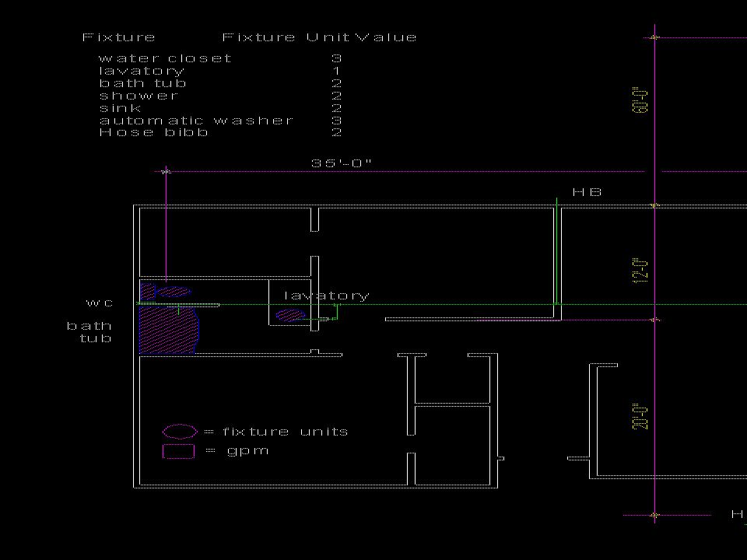
Task: Click the "Hose bibb" table entry
Action: [153, 132]
